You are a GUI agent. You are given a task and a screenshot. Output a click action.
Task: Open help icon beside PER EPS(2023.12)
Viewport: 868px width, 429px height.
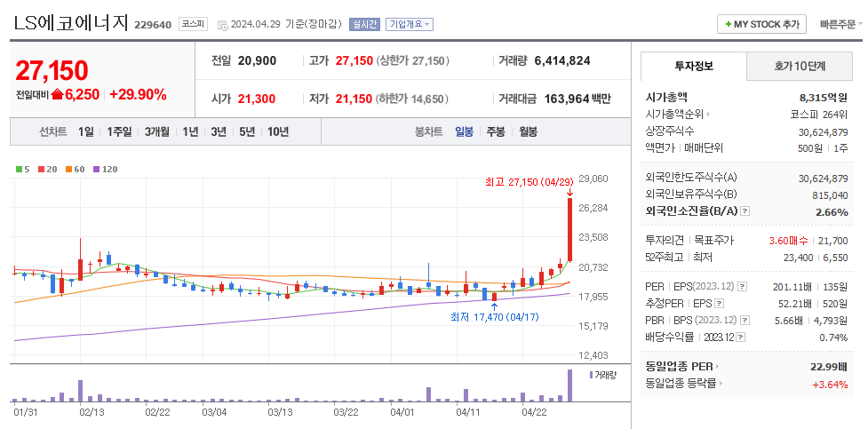743,287
